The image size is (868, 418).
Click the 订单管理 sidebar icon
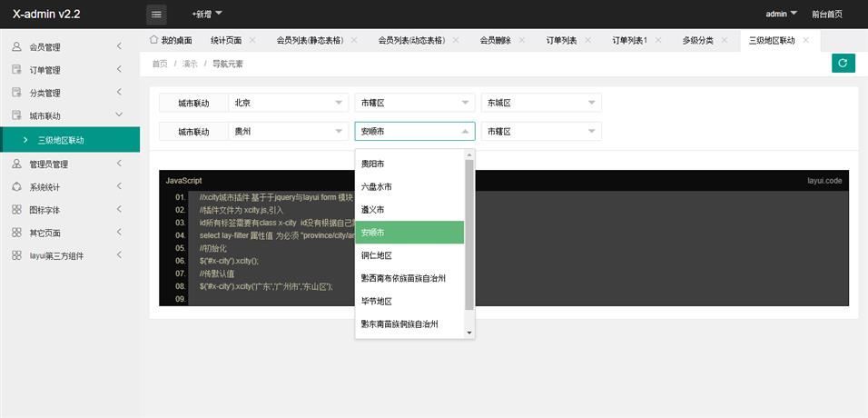pos(16,70)
